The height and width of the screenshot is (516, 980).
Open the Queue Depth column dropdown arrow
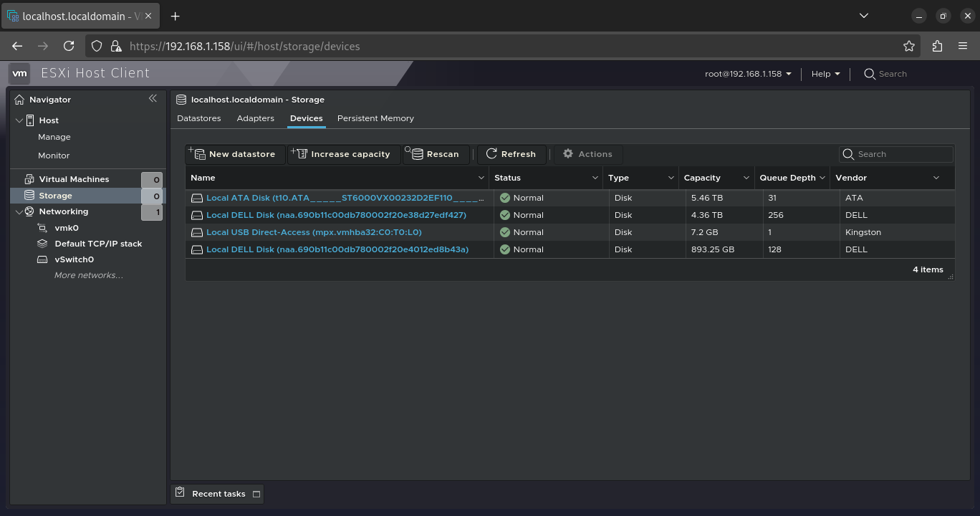click(x=822, y=178)
